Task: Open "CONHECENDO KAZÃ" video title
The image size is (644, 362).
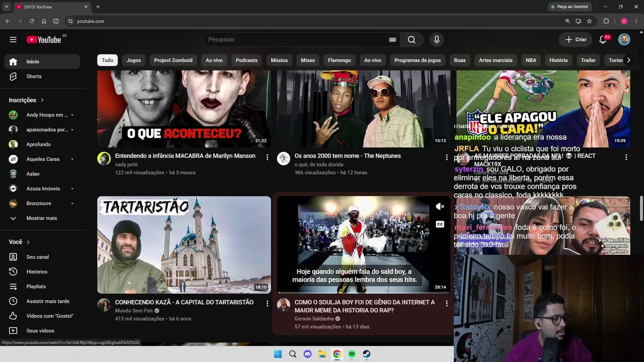Action: [184, 302]
